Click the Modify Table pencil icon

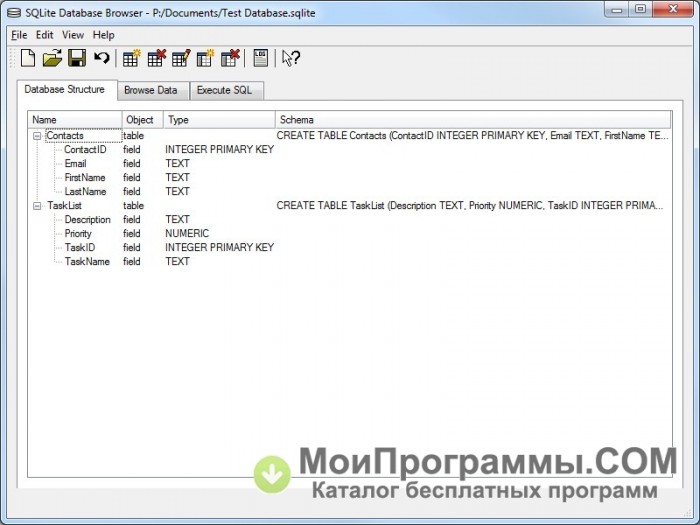[x=181, y=58]
